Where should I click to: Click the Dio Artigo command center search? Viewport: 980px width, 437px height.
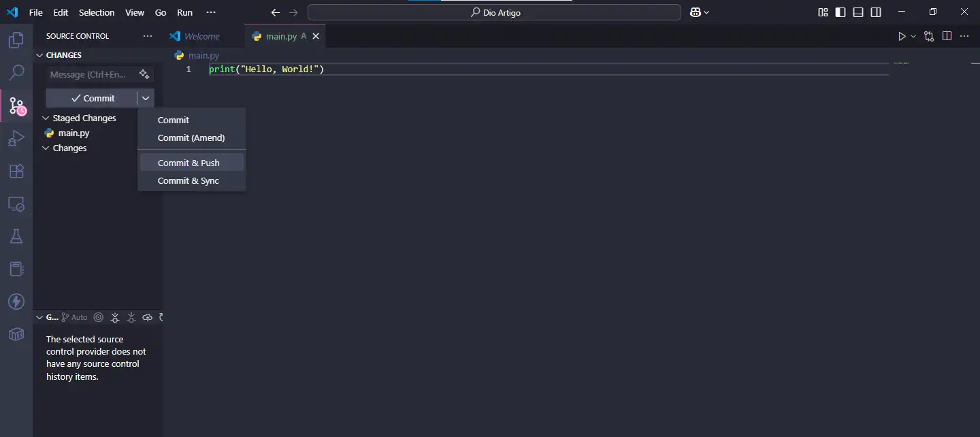pyautogui.click(x=495, y=12)
